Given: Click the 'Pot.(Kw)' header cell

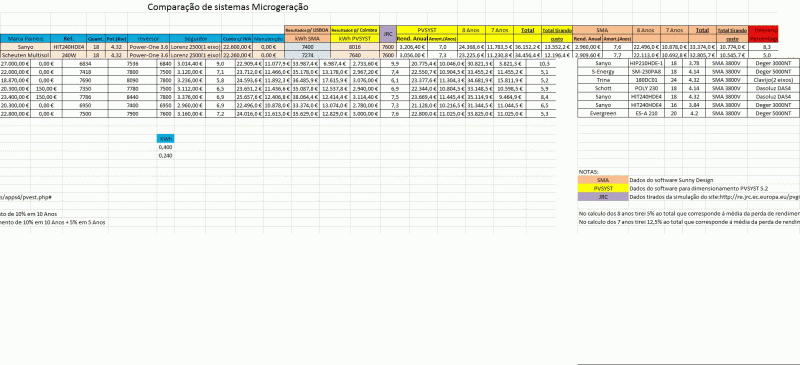Looking at the screenshot, I should (x=116, y=38).
